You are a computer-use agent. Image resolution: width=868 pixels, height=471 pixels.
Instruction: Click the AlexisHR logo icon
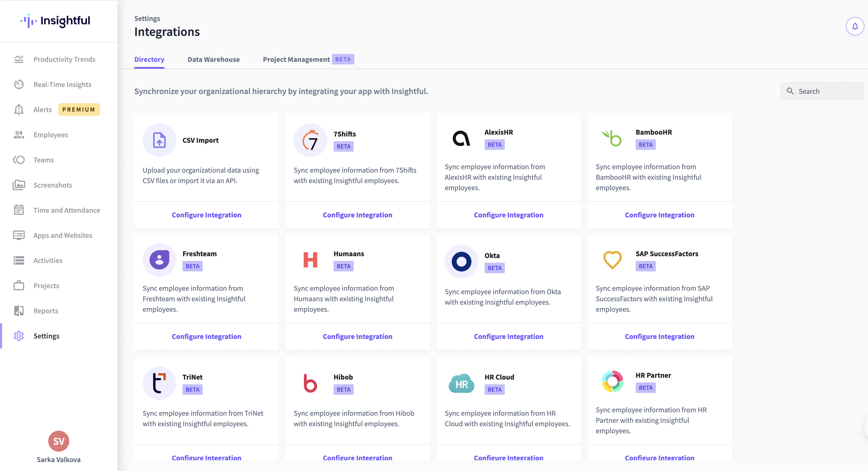click(x=461, y=138)
